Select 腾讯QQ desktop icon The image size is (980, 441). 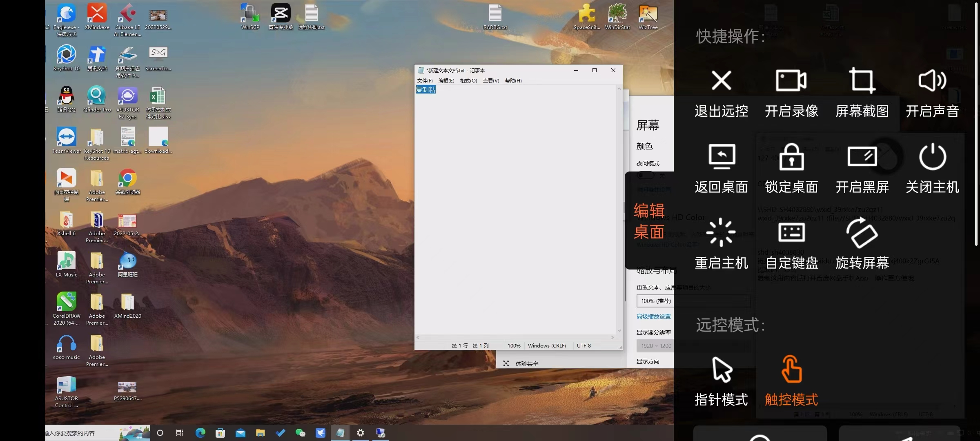click(x=67, y=99)
